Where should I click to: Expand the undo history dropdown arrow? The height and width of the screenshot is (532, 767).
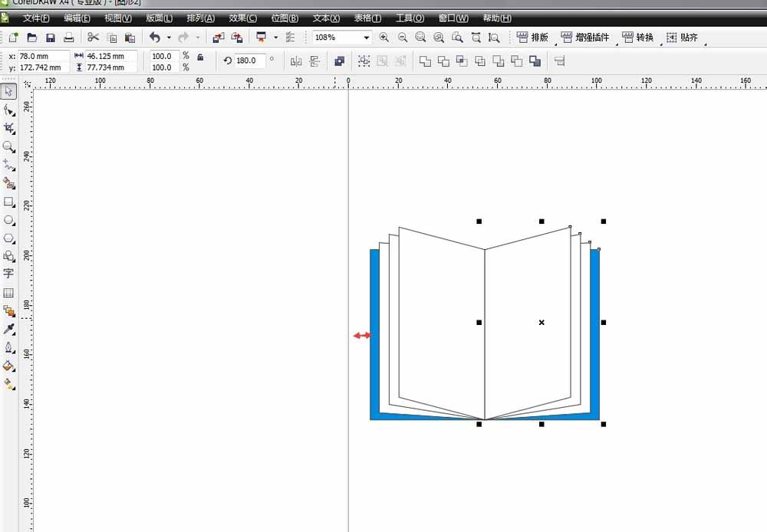click(169, 38)
